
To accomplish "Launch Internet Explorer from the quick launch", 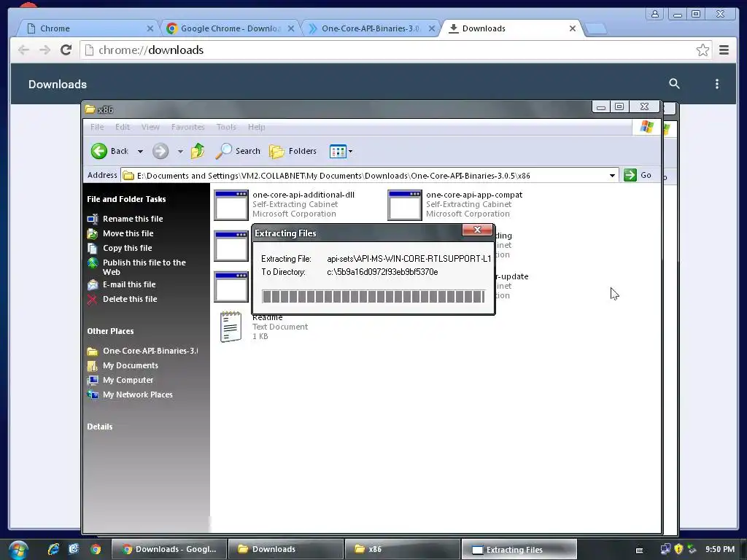I will coord(53,549).
